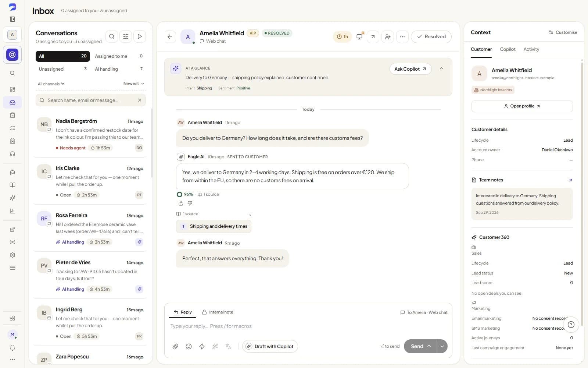
Task: Toggle the Resolved status button
Action: 431,37
